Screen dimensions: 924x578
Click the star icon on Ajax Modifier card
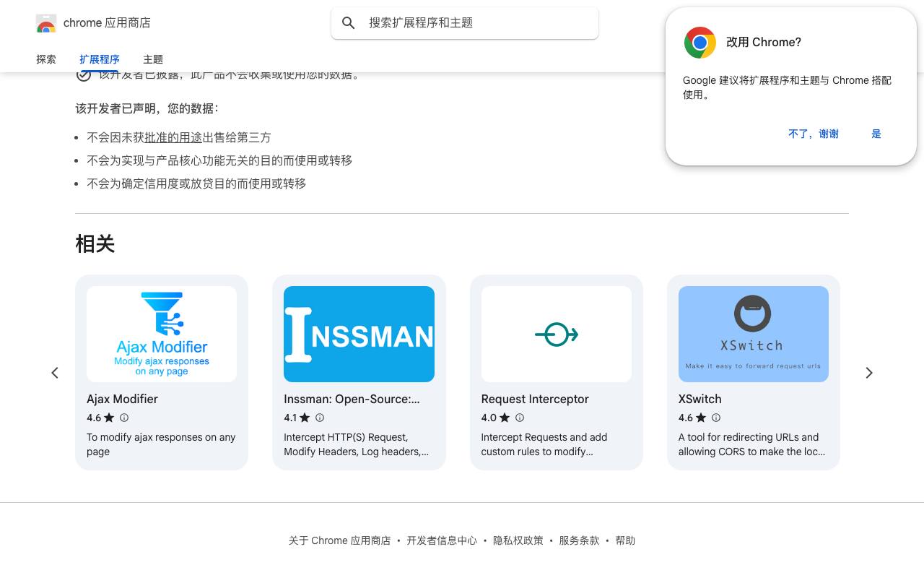pos(109,418)
